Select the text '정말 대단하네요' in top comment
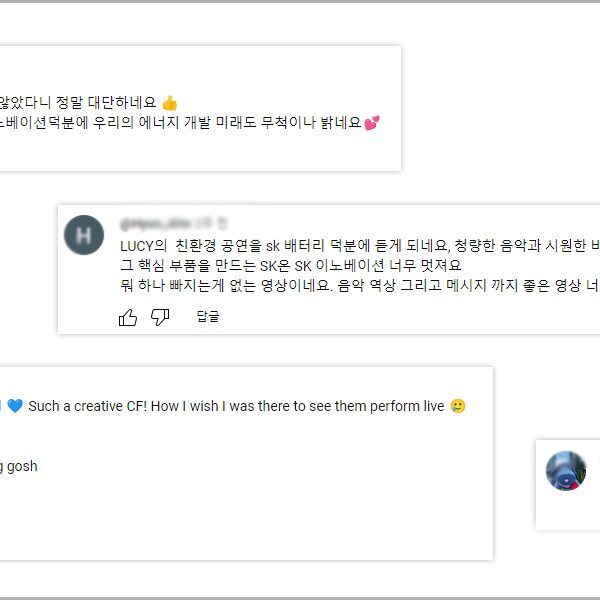Image resolution: width=600 pixels, height=600 pixels. point(106,102)
